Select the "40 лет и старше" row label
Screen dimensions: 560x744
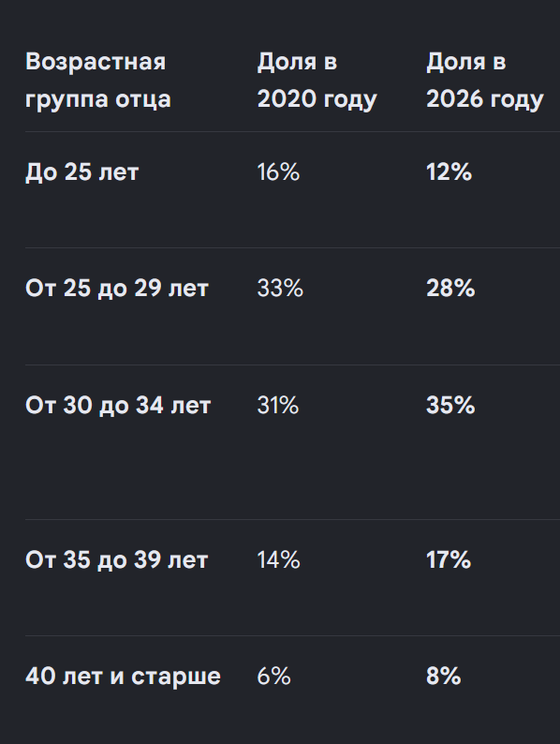(x=123, y=676)
